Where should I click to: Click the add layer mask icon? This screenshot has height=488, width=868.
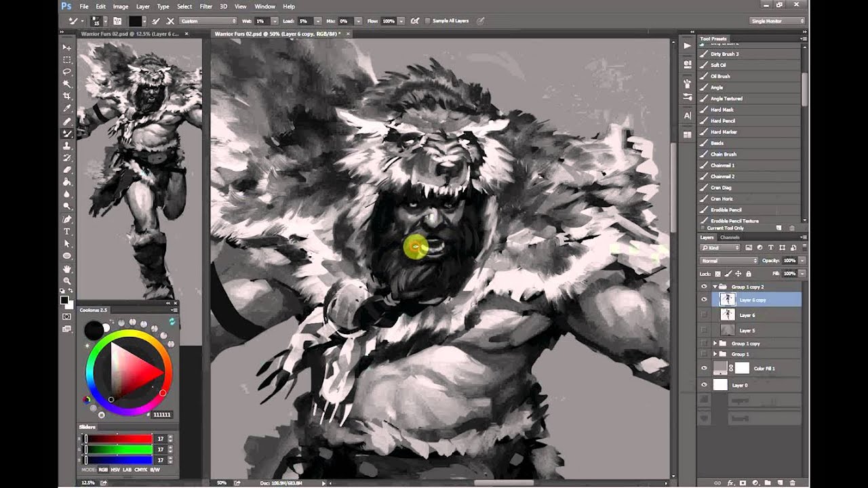pos(743,483)
